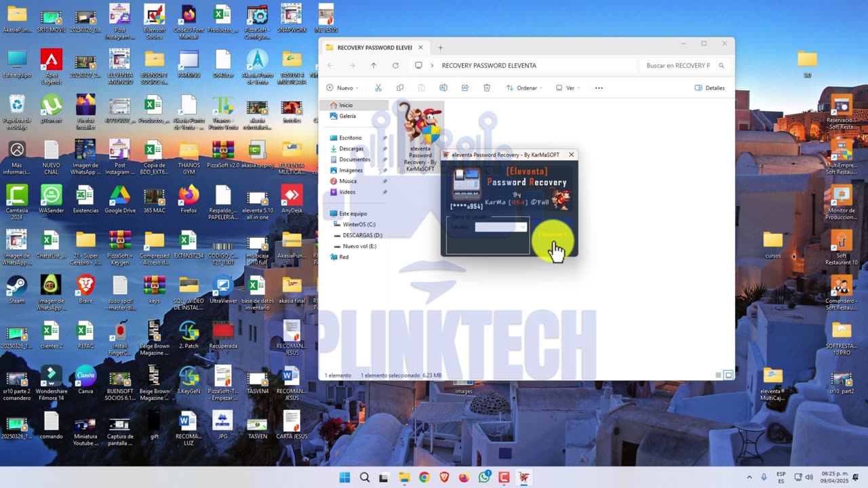Open the three-dots more options menu
Viewport: 868px width, 488px height.
click(x=599, y=87)
